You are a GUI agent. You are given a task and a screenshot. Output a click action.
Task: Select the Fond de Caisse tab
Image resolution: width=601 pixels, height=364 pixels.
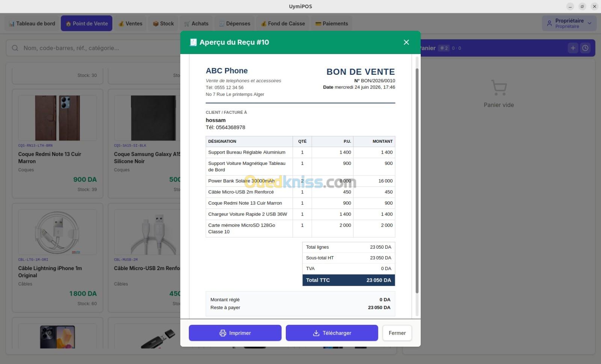(x=283, y=23)
